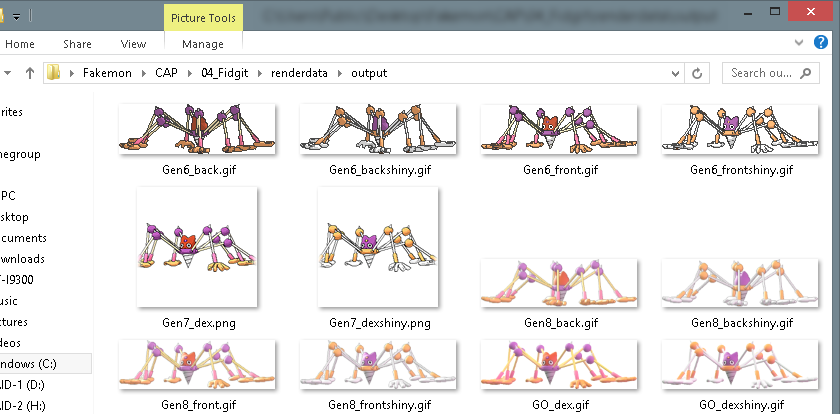This screenshot has height=414, width=840.
Task: Select Gen7_dexshiny.png thumbnail
Action: pyautogui.click(x=378, y=247)
